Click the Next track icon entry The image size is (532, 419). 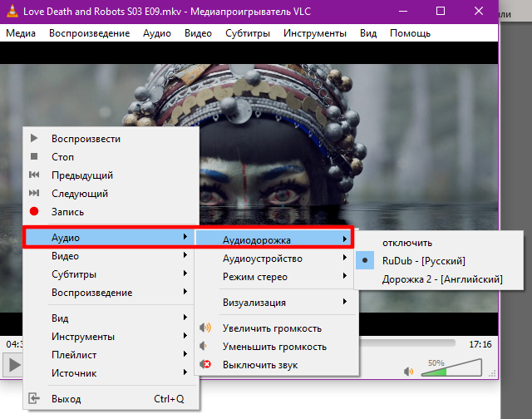point(34,194)
